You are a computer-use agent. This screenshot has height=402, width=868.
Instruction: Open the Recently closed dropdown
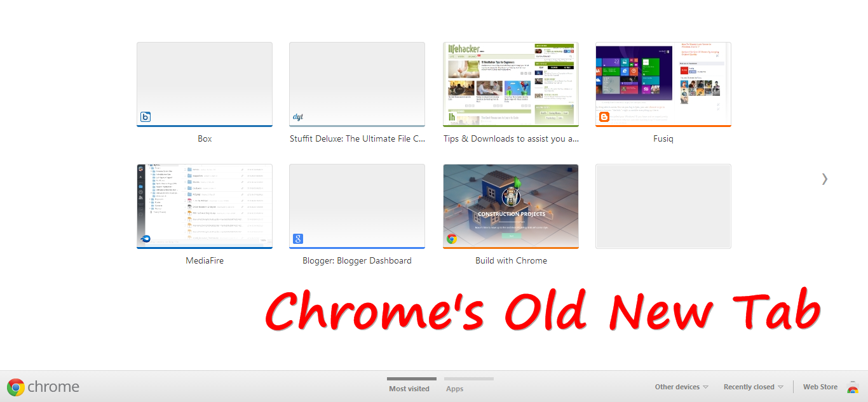(x=753, y=386)
